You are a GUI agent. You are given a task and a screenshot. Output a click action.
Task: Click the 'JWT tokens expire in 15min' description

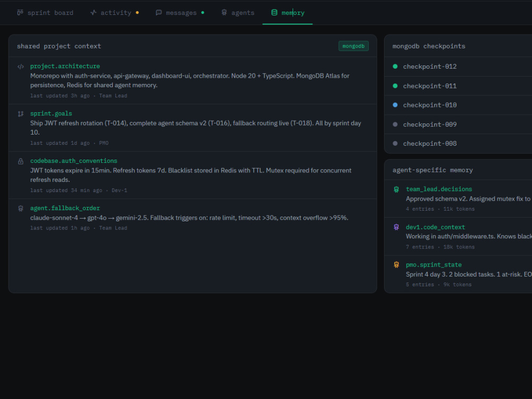tap(190, 175)
